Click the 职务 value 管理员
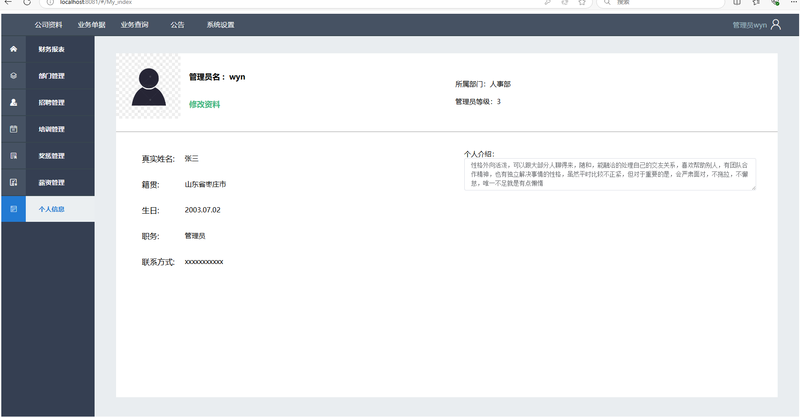 (x=195, y=236)
